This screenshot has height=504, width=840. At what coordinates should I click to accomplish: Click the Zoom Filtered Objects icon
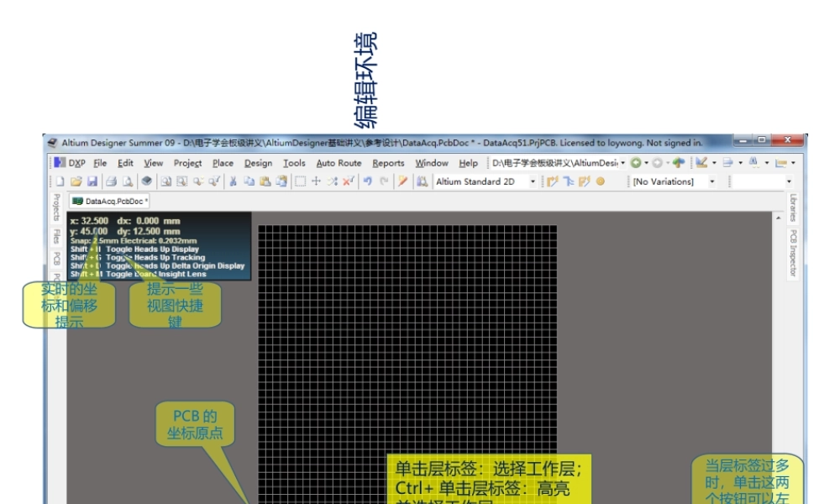(214, 181)
